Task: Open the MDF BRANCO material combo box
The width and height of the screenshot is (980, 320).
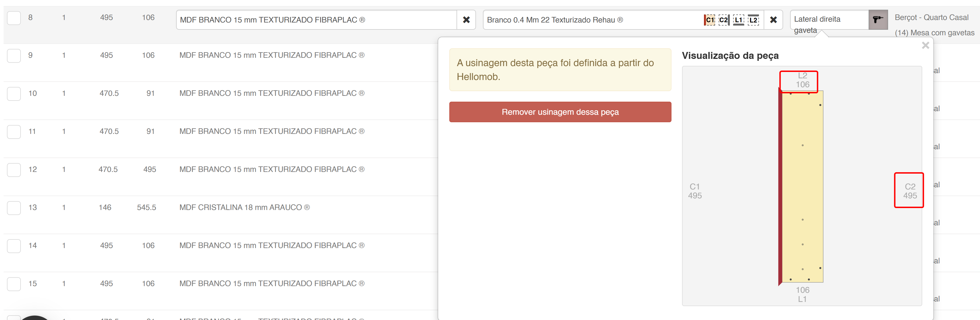Action: (x=316, y=20)
